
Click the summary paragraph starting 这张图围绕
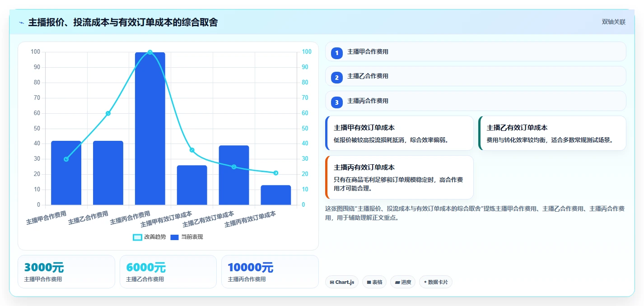(x=475, y=213)
